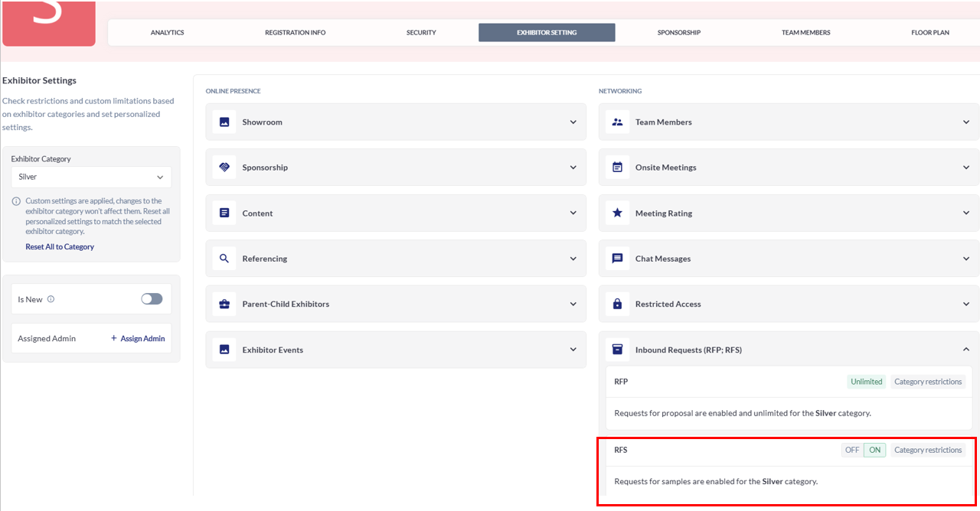Screen dimensions: 980x511
Task: Switch RFS to OFF
Action: click(852, 451)
